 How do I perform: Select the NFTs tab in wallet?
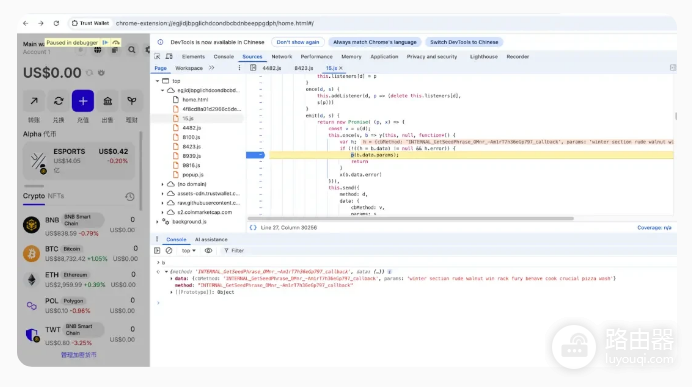click(x=56, y=196)
